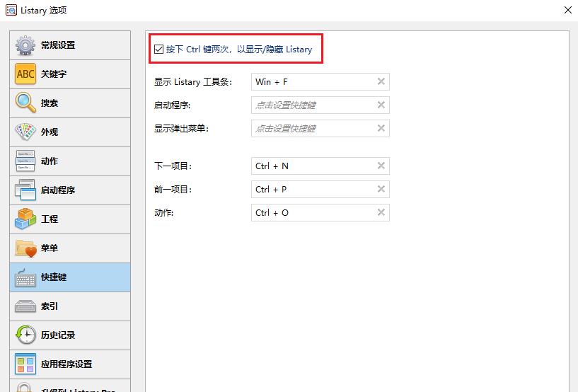Click the clock icon for 历史记录
The image size is (578, 392).
25,335
